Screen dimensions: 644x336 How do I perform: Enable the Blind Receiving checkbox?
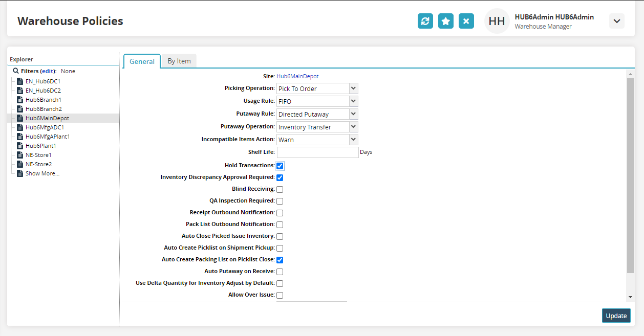280,189
